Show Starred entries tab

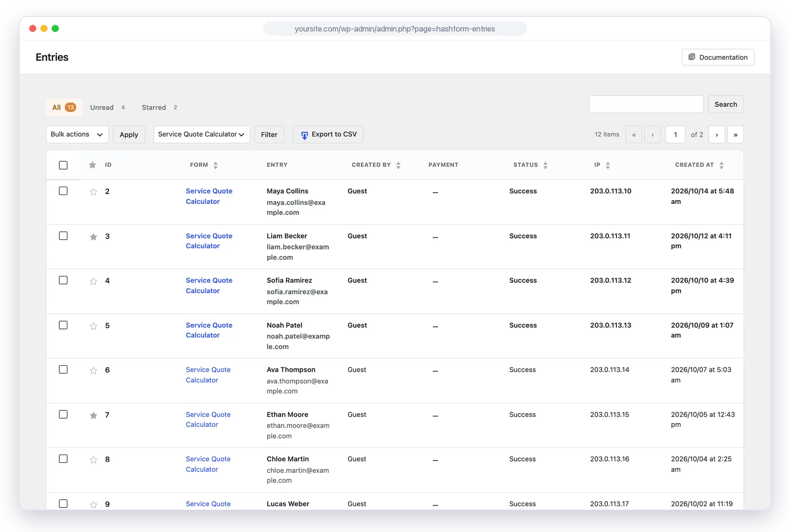pyautogui.click(x=159, y=107)
